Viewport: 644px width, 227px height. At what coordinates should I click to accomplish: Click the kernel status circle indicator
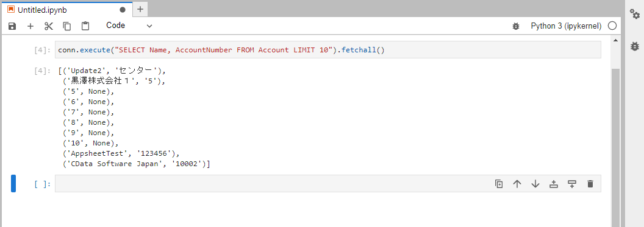[x=612, y=26]
